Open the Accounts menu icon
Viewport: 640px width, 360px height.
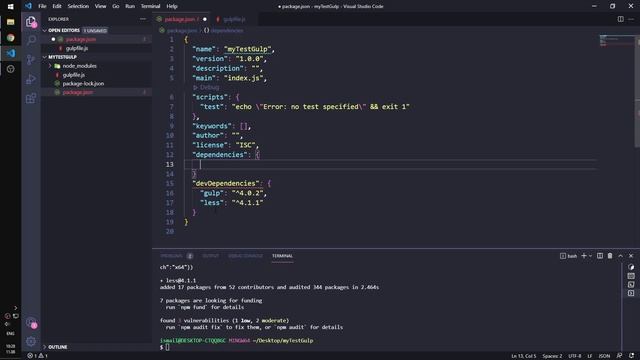pos(31,323)
